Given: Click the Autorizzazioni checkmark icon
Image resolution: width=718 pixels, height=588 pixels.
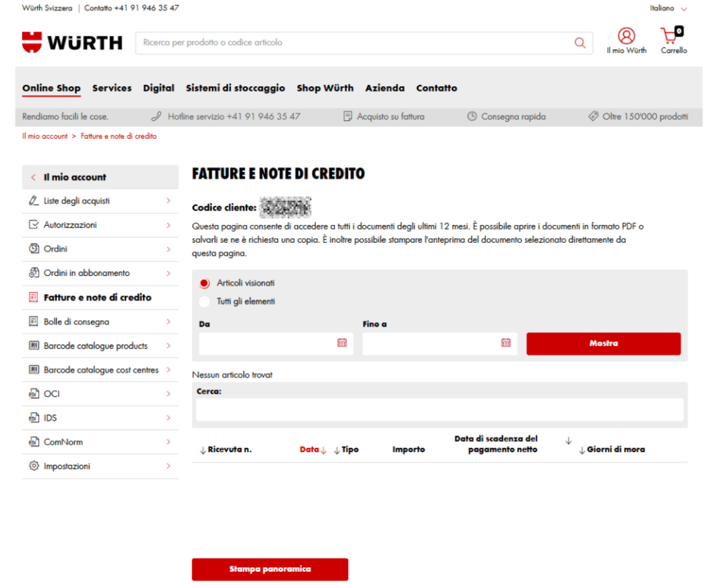Looking at the screenshot, I should pos(34,225).
